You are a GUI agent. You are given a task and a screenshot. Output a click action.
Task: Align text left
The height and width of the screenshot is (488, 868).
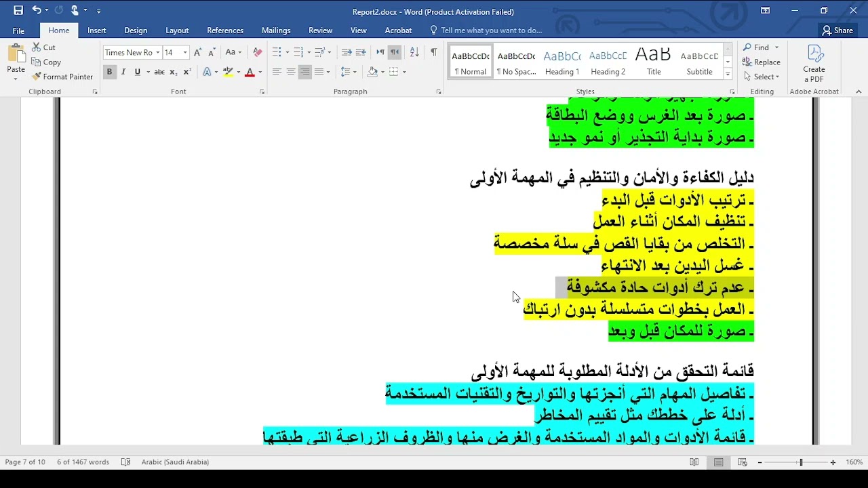tap(277, 72)
